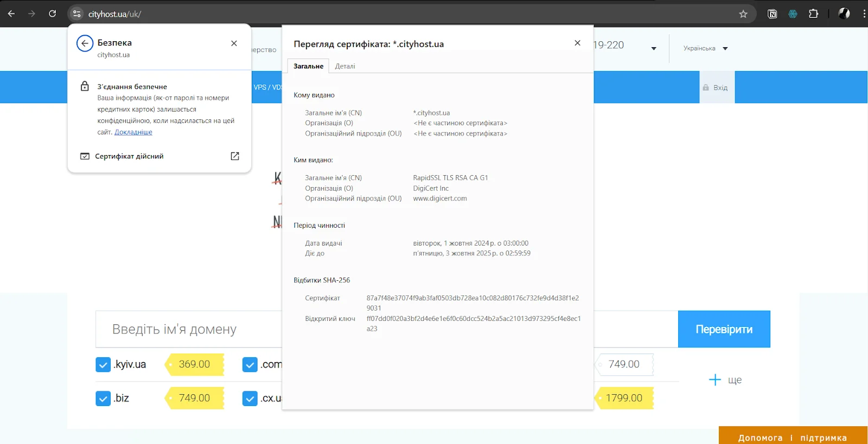Open VPS / VDS menu item

[267, 87]
